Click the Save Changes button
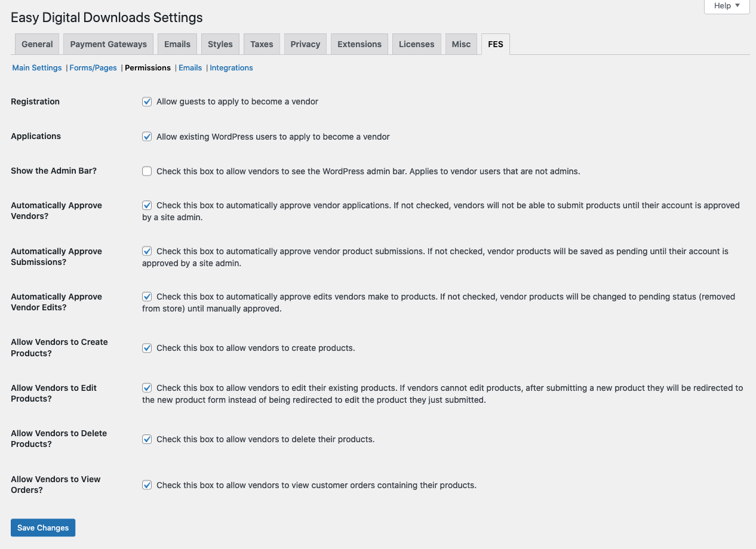756x549 pixels. point(43,528)
